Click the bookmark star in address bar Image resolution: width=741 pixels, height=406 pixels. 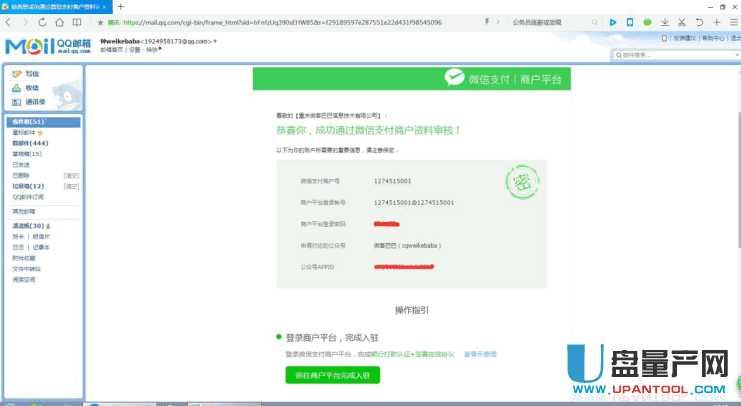100,22
